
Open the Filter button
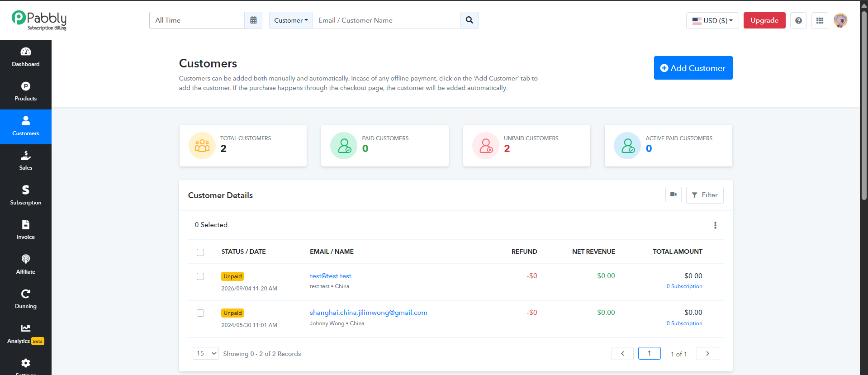point(705,195)
